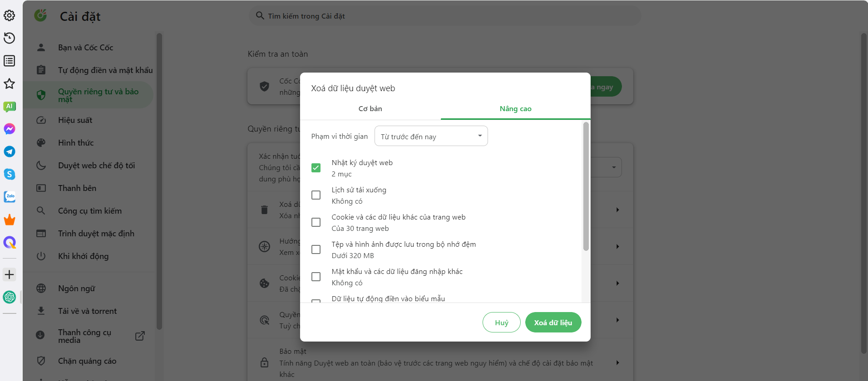Click the green check now button
Screen dimensions: 868x381
(x=606, y=87)
